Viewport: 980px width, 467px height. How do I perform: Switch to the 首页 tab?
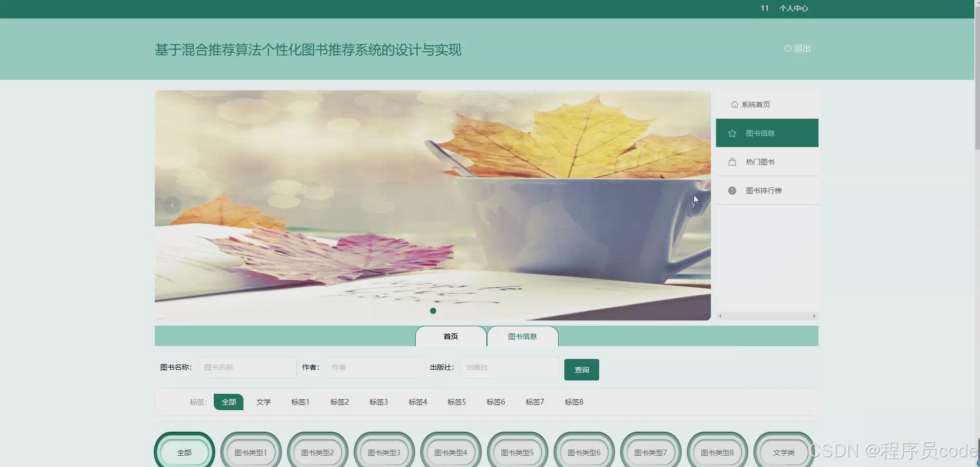[451, 336]
